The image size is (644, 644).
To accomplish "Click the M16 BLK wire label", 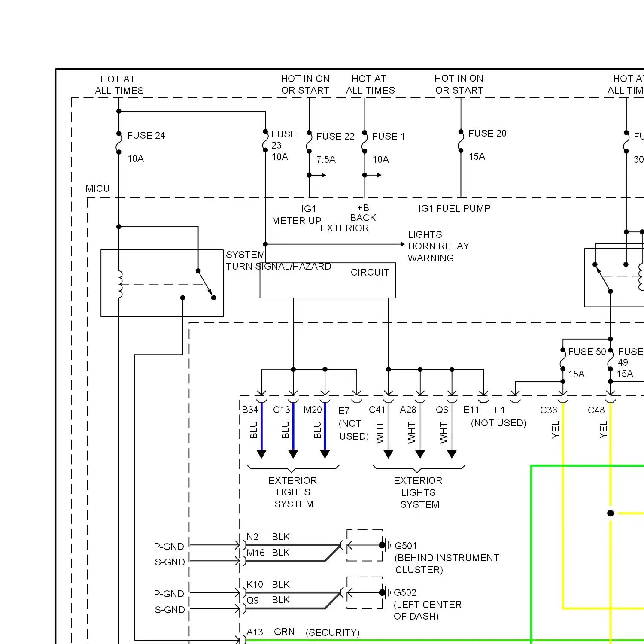I will [268, 553].
